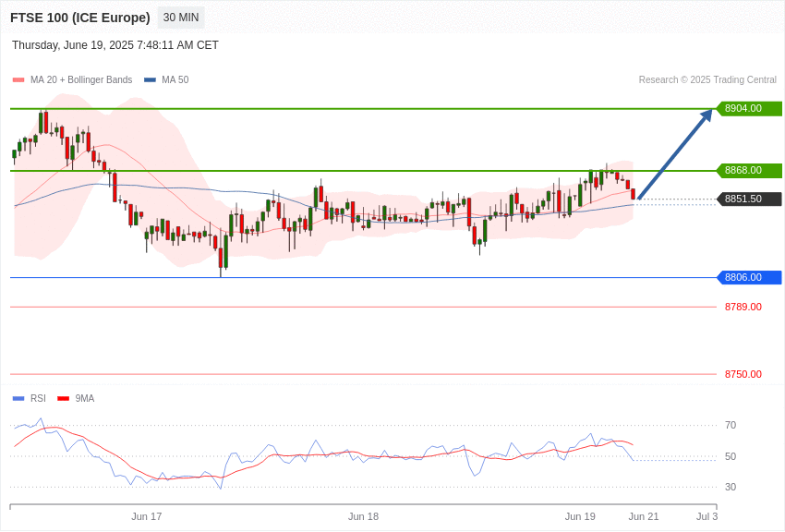
Task: Click the Jun 18 date axis label
Action: tap(364, 516)
